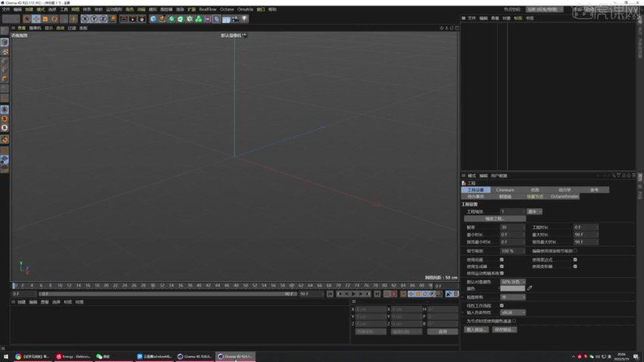
Task: Open the object coordinate mode dropdown
Action: tap(370, 332)
